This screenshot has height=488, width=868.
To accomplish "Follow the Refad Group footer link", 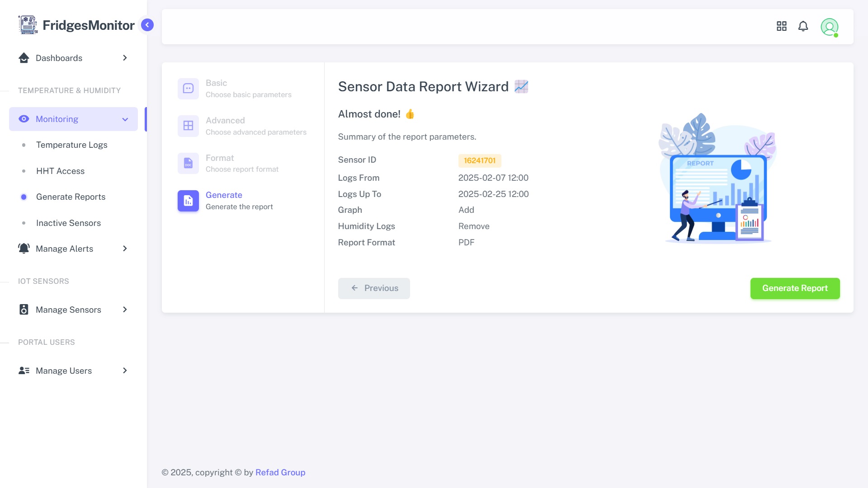I will [280, 472].
